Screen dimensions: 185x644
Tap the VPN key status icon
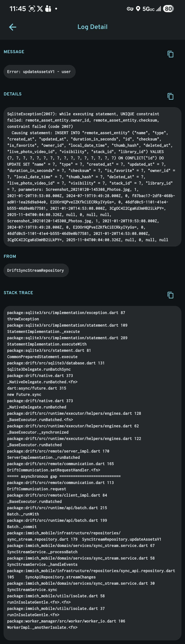click(x=130, y=9)
